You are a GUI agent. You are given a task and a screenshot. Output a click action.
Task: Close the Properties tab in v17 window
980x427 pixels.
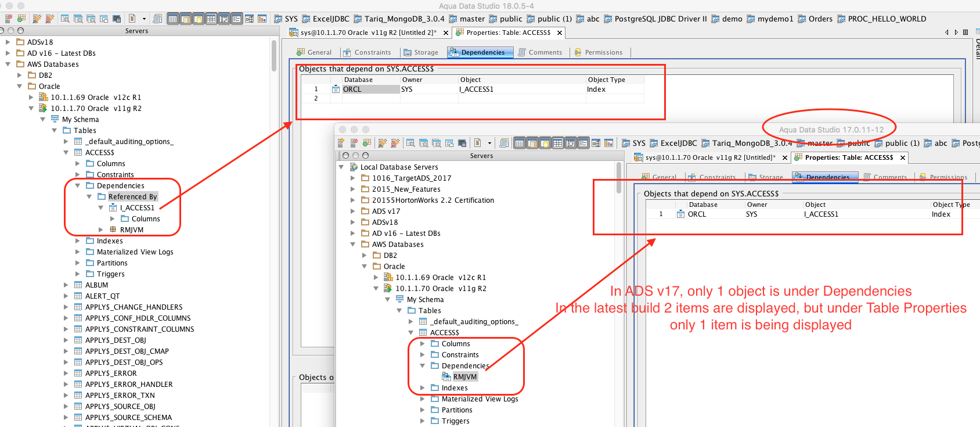pos(903,157)
